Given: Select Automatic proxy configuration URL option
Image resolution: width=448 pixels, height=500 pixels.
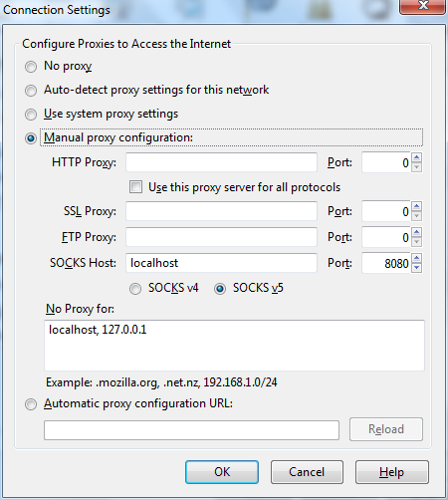Looking at the screenshot, I should click(x=31, y=404).
